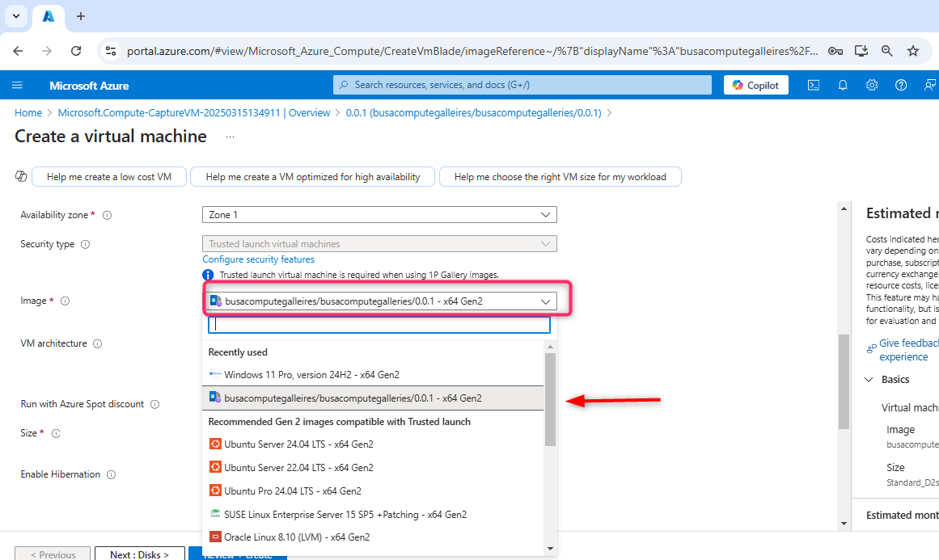
Task: Open the Create a virtual machine ellipsis menu
Action: click(x=230, y=137)
